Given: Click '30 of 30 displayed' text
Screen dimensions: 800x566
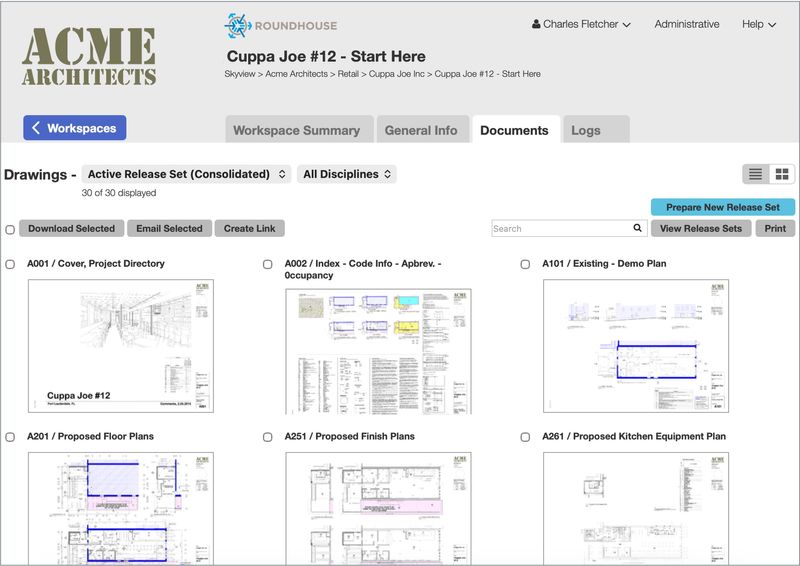Looking at the screenshot, I should pos(119,193).
